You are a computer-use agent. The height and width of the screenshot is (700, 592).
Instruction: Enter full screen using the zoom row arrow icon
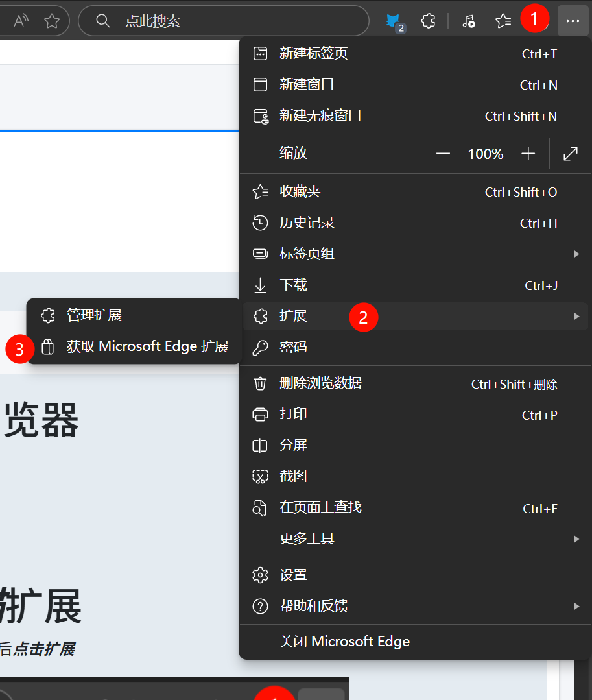[570, 154]
